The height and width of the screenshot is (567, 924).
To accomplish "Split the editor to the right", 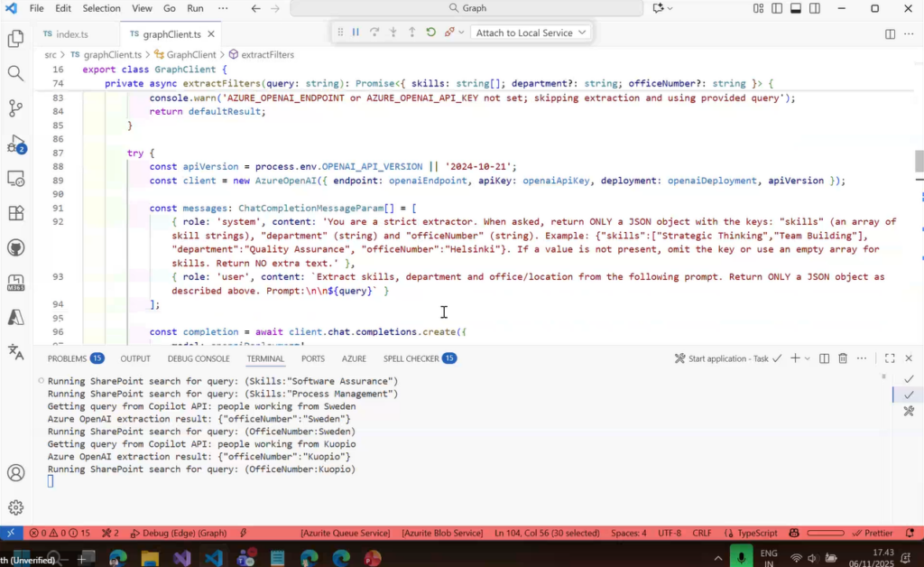I will (x=890, y=34).
